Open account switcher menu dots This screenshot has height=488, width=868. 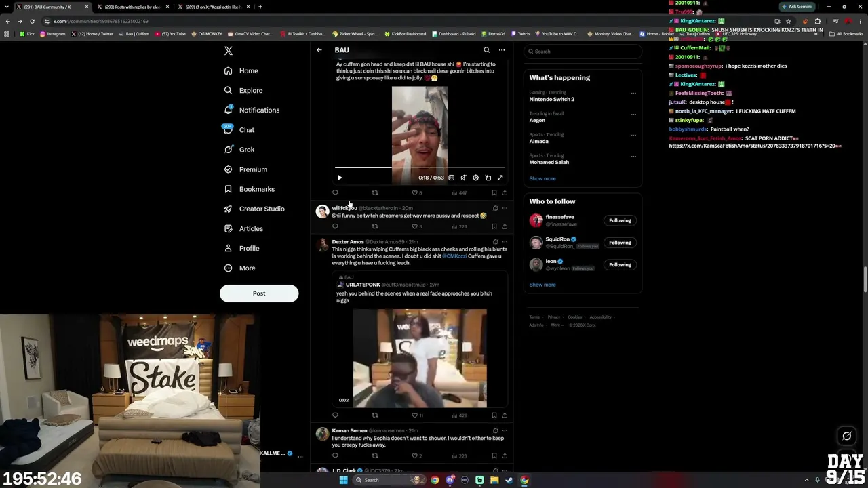(300, 456)
